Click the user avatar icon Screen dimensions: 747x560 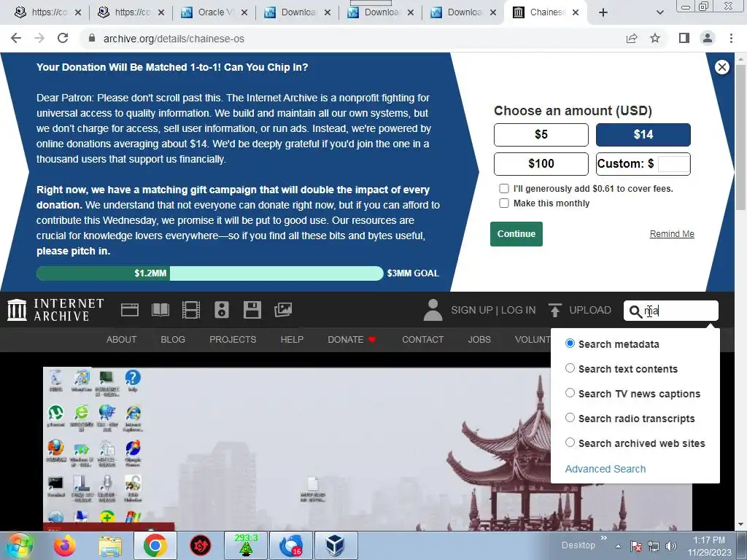click(x=433, y=310)
